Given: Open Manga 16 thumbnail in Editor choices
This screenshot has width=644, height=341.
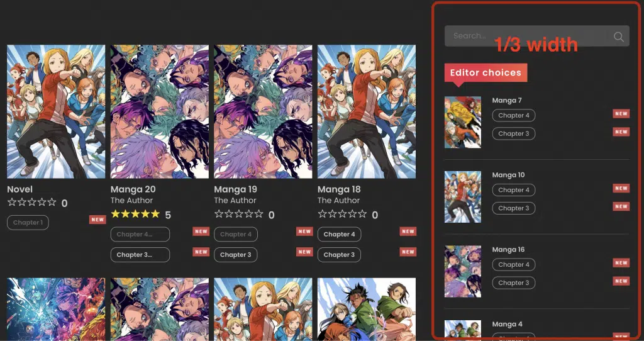Looking at the screenshot, I should click(x=463, y=272).
